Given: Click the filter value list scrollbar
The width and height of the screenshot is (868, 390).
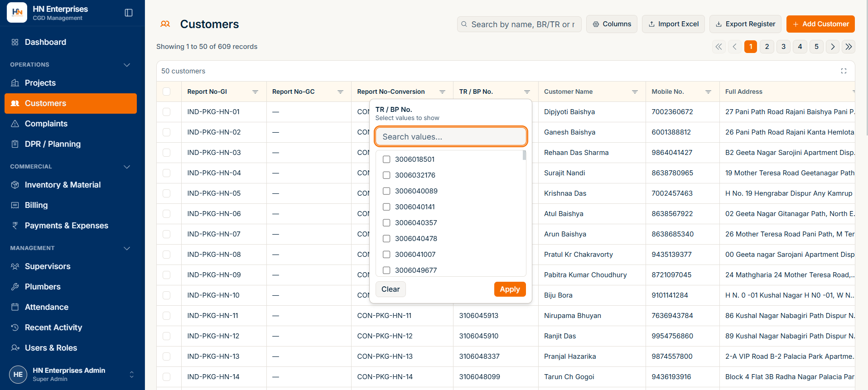Looking at the screenshot, I should (524, 156).
